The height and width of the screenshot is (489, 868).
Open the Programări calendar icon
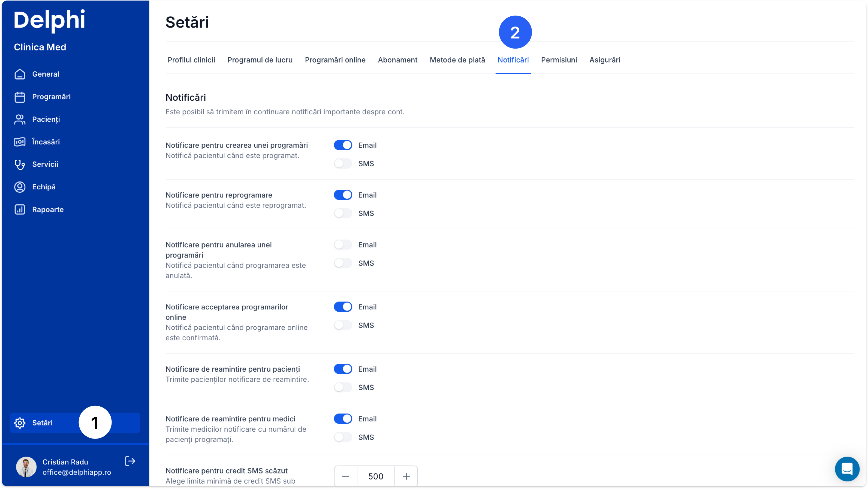point(20,97)
